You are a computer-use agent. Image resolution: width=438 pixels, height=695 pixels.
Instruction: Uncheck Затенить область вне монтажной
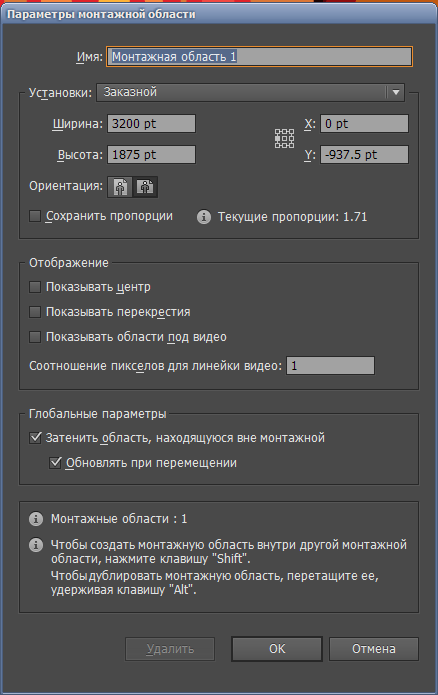click(35, 438)
